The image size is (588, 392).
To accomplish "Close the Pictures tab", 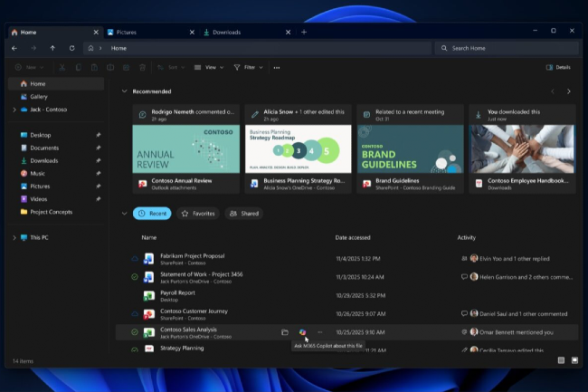I will click(x=192, y=33).
